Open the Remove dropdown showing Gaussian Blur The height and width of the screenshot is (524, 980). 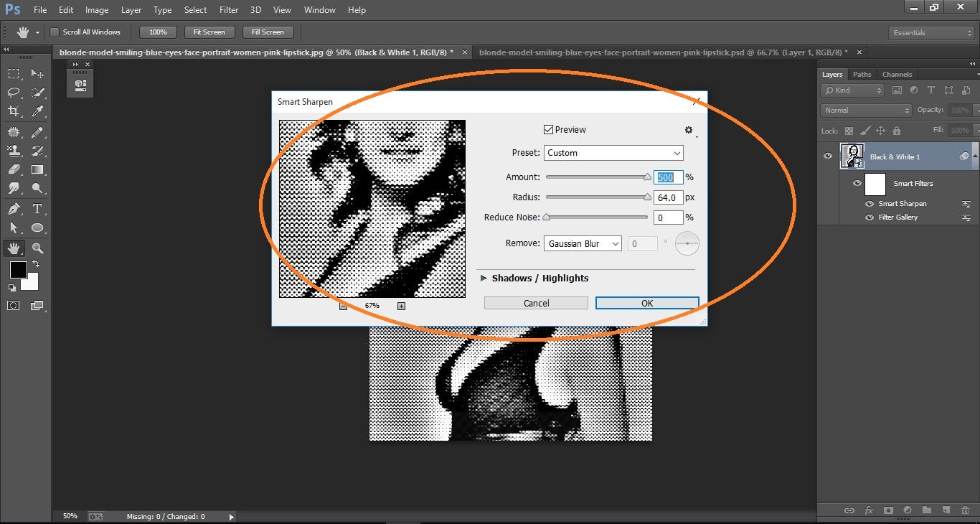click(x=582, y=243)
